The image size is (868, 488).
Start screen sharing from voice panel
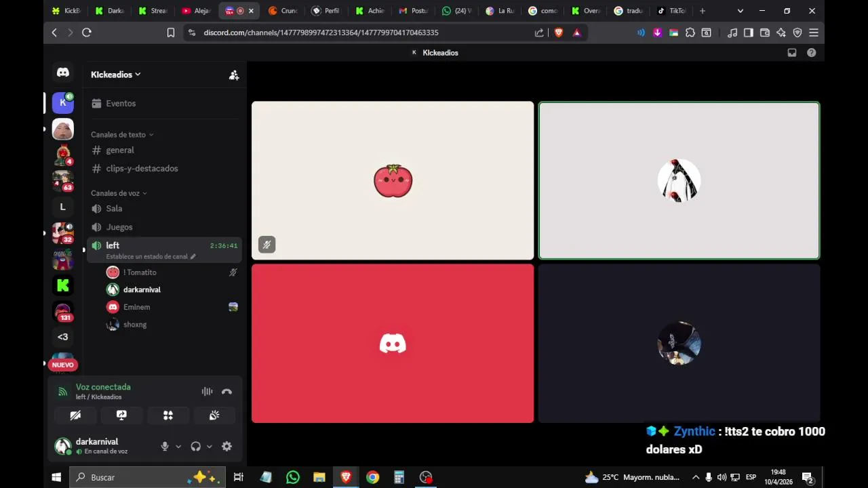[121, 415]
